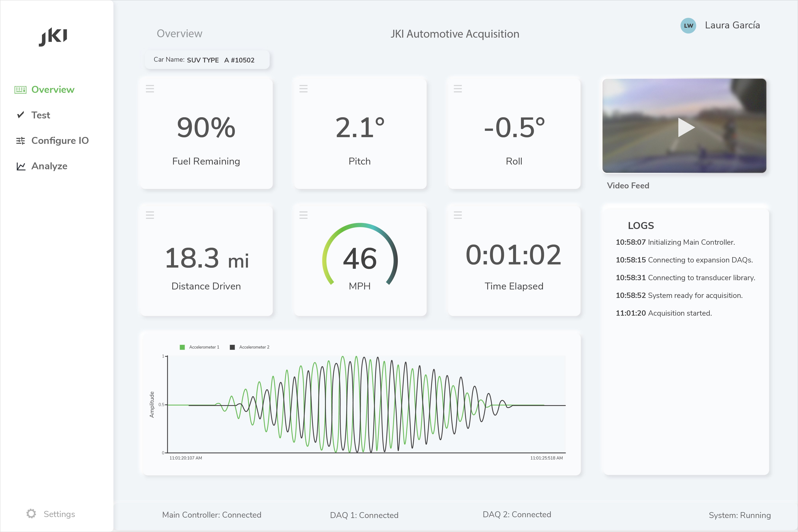The width and height of the screenshot is (798, 532).
Task: Click the 2.1° pitch value
Action: pos(360,127)
